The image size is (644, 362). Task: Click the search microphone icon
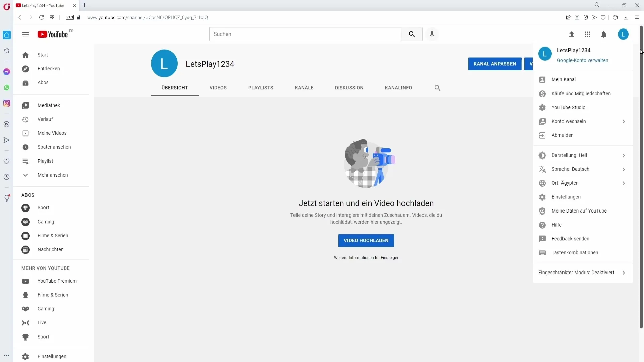(433, 34)
